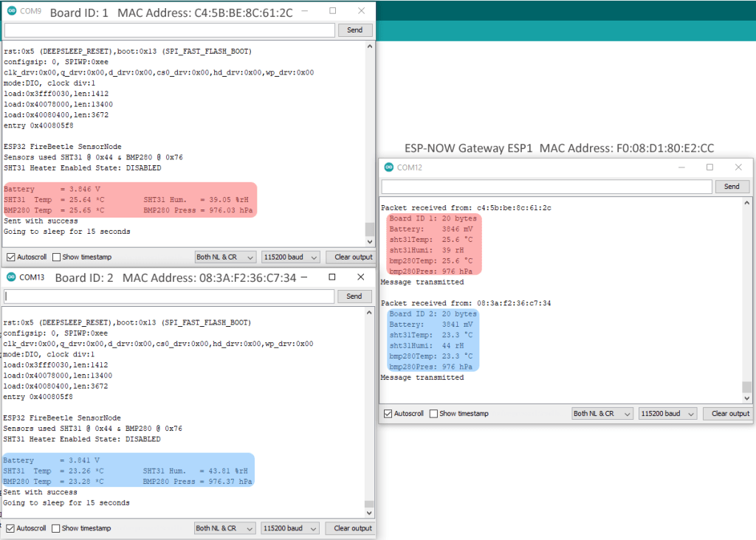
Task: Open the baud rate dropdown in COM9
Action: pyautogui.click(x=290, y=257)
